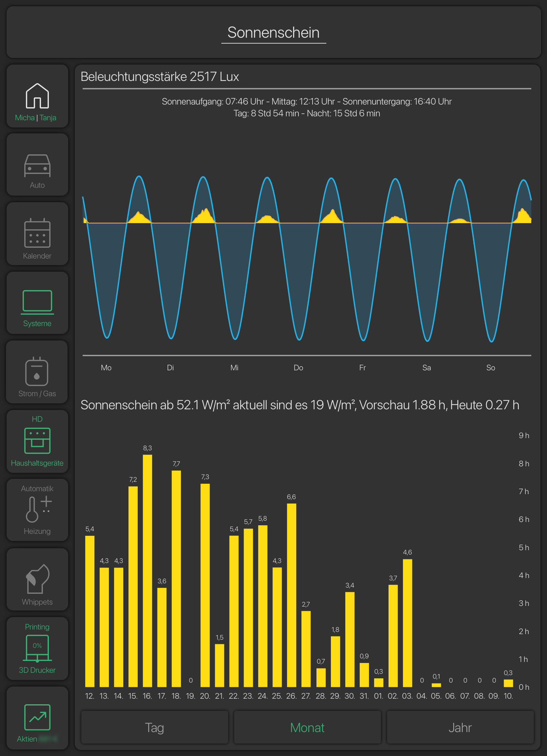Click the Do weekday label
Screen dimensions: 547x756
[x=298, y=368]
